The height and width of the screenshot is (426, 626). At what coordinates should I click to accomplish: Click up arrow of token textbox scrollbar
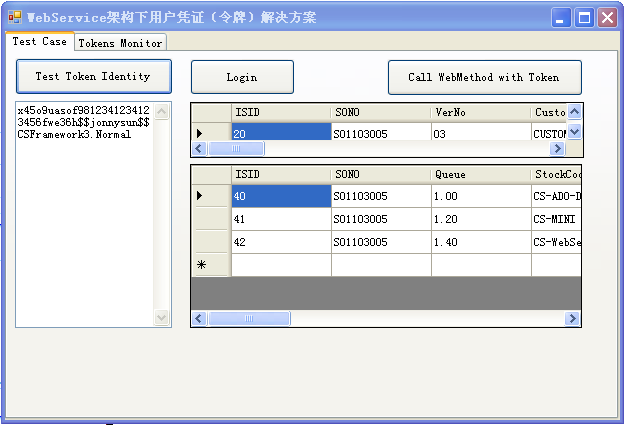point(163,111)
